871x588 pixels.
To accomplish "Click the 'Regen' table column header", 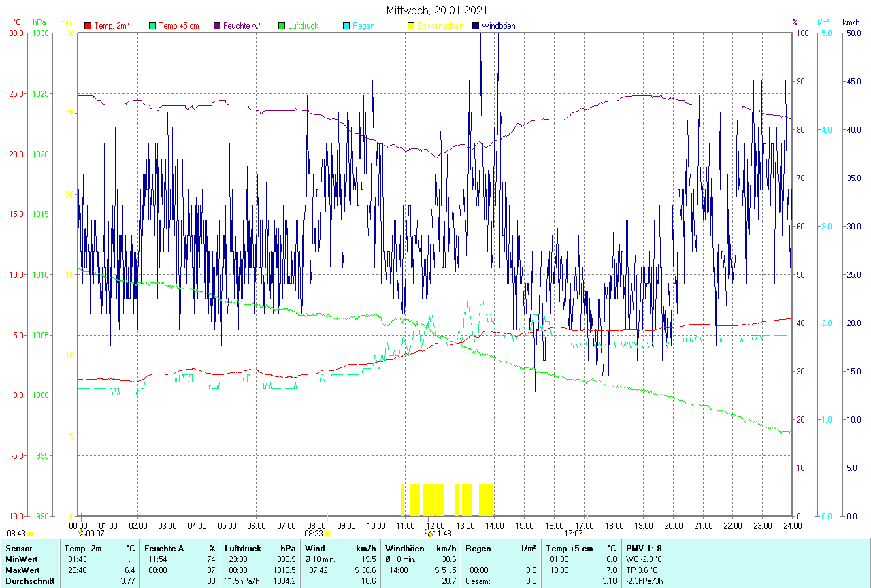I will [478, 548].
